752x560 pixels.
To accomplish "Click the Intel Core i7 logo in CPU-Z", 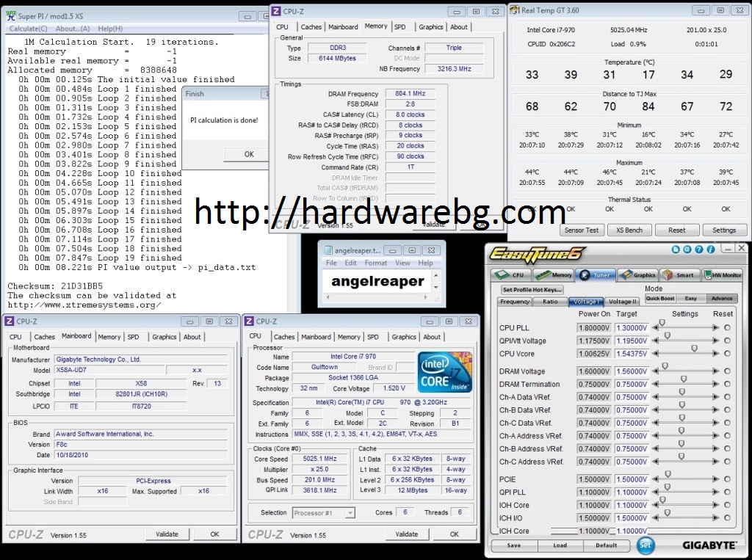I will pyautogui.click(x=444, y=372).
